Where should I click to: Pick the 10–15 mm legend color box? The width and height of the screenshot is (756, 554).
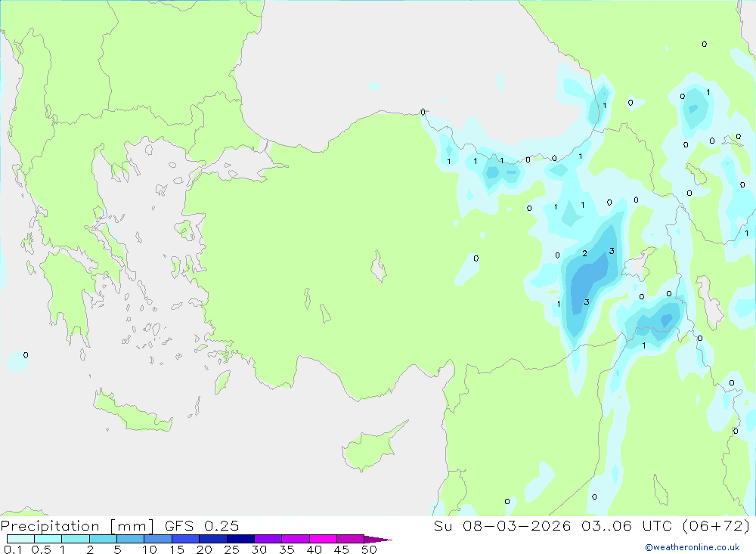pos(158,539)
